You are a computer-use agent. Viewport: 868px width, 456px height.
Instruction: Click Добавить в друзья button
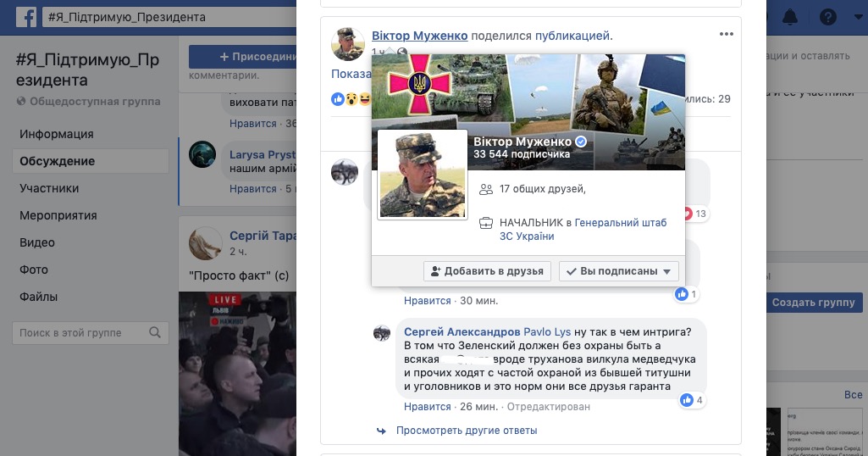point(487,271)
